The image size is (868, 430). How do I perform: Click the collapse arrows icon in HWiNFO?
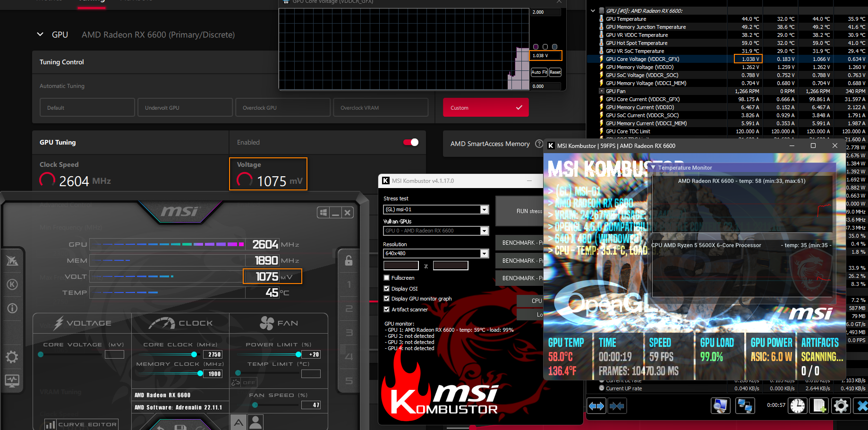pyautogui.click(x=617, y=406)
